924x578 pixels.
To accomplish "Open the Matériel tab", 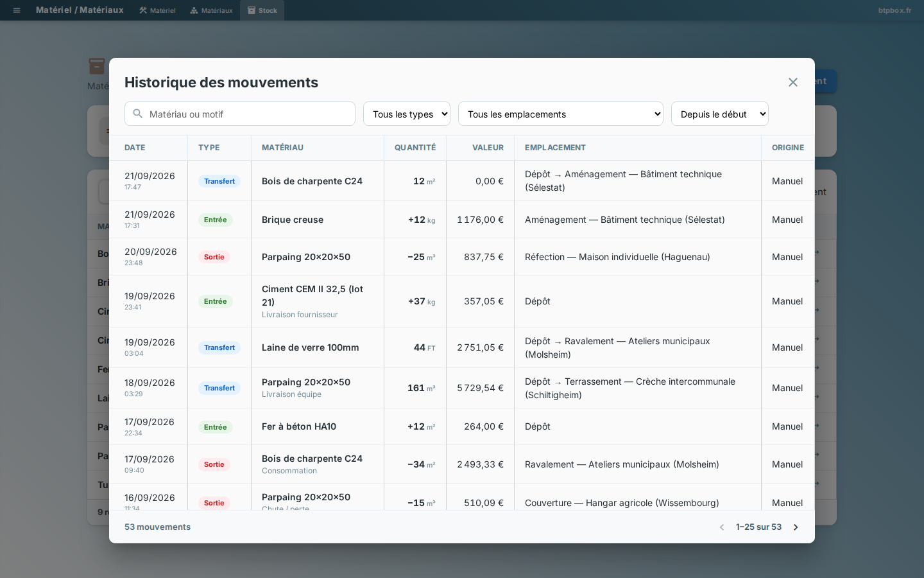I will click(157, 10).
